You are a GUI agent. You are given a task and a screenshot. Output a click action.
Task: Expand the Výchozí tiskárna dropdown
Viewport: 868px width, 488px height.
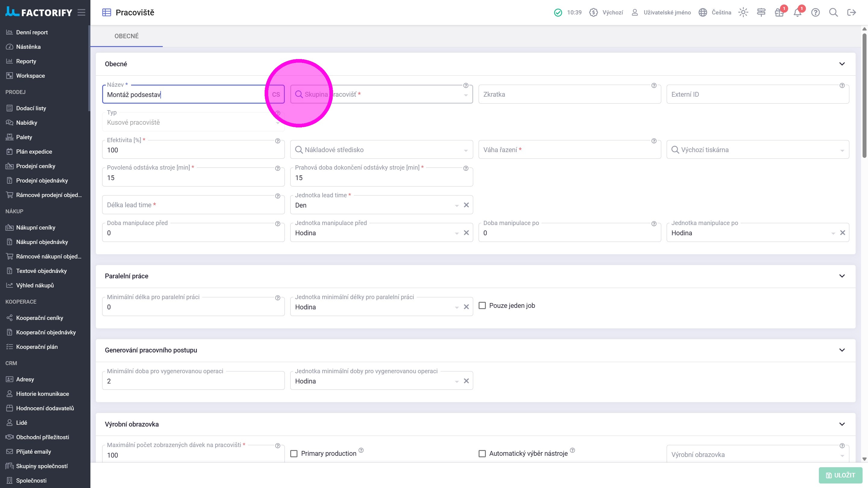pos(757,150)
